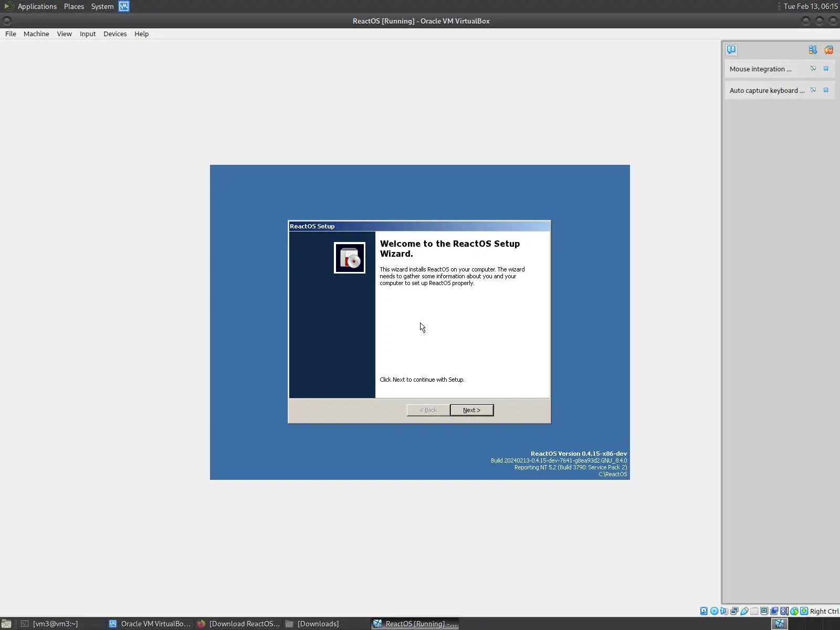Screen dimensions: 840x630
Task: Click the top-left window menu button of VirtualBox
Action: click(x=7, y=21)
